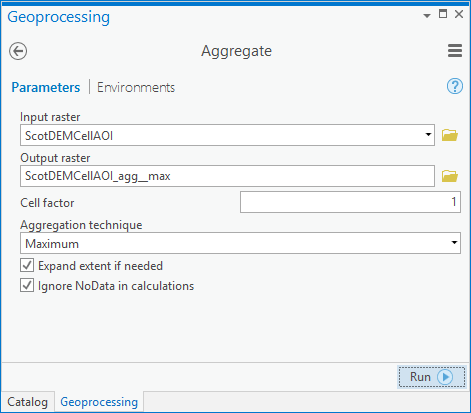Run the Aggregate tool
This screenshot has height=413, width=471.
click(431, 377)
